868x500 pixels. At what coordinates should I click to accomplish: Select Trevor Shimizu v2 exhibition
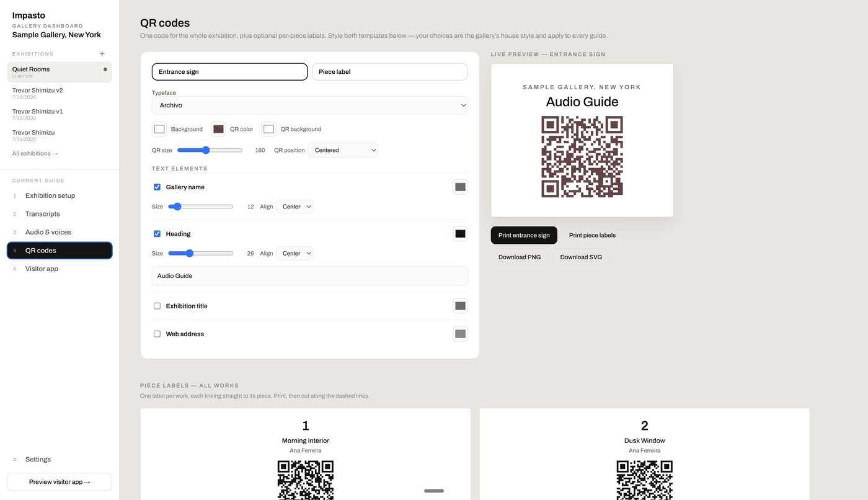60,93
